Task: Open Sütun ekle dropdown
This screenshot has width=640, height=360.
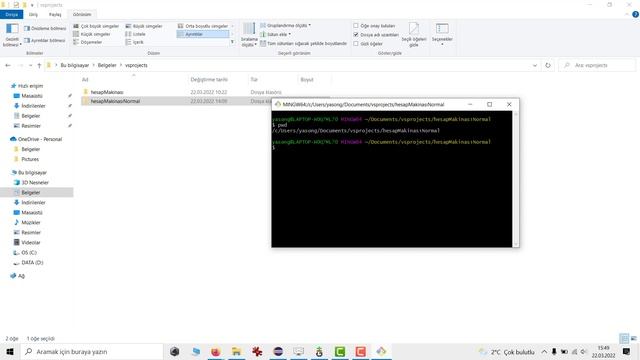Action: pos(276,34)
